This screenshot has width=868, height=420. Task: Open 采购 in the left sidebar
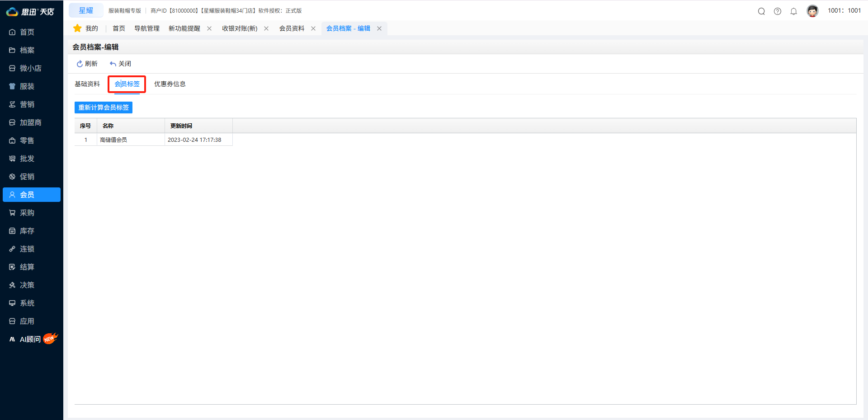[x=27, y=213]
